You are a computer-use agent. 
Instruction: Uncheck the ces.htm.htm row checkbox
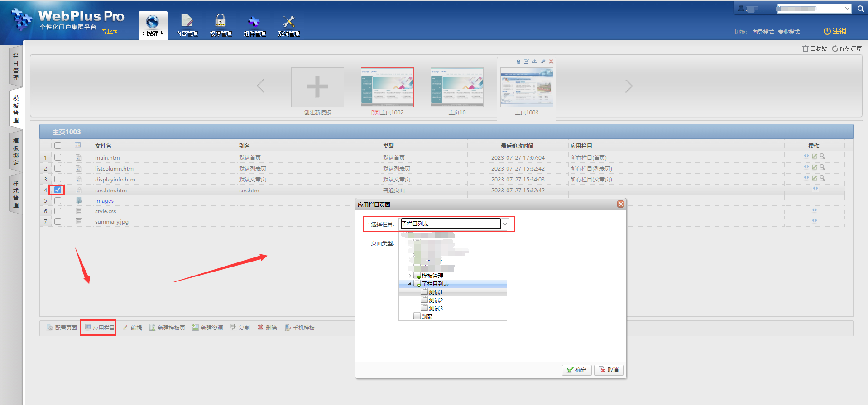[58, 190]
